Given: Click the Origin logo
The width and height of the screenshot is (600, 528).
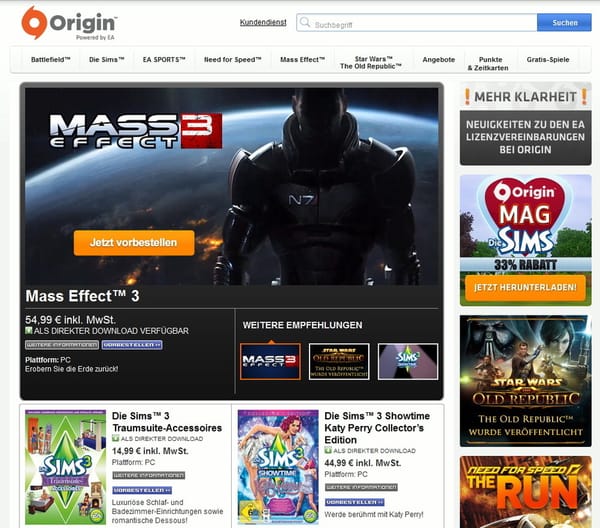Looking at the screenshot, I should coord(69,23).
